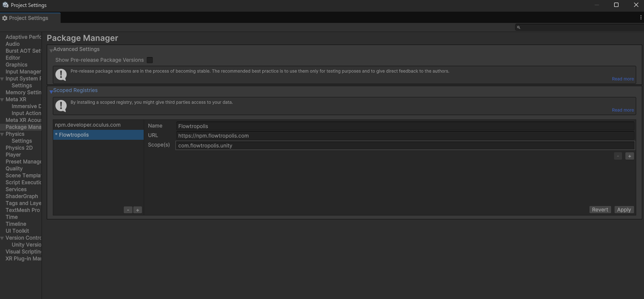644x299 pixels.
Task: Collapse the Scoped Registries section
Action: tap(51, 91)
